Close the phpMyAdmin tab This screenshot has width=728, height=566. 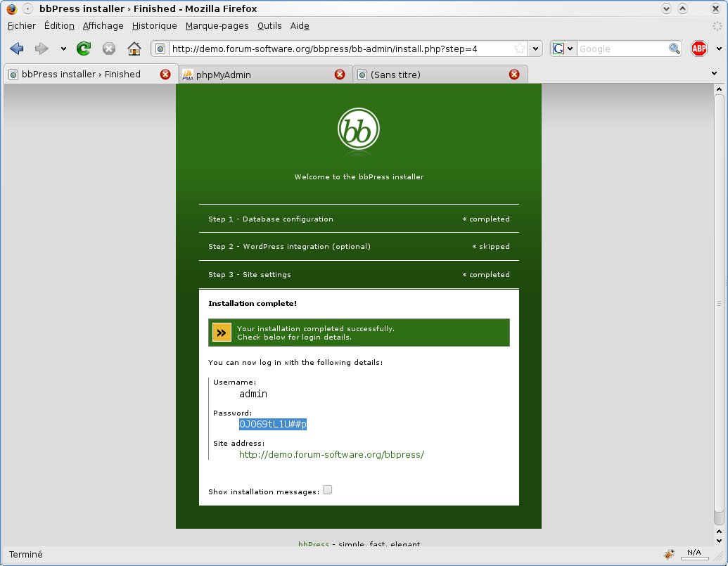(340, 75)
